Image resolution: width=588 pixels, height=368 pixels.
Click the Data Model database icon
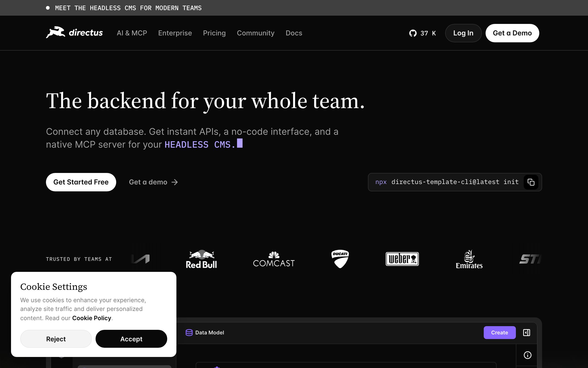(189, 333)
